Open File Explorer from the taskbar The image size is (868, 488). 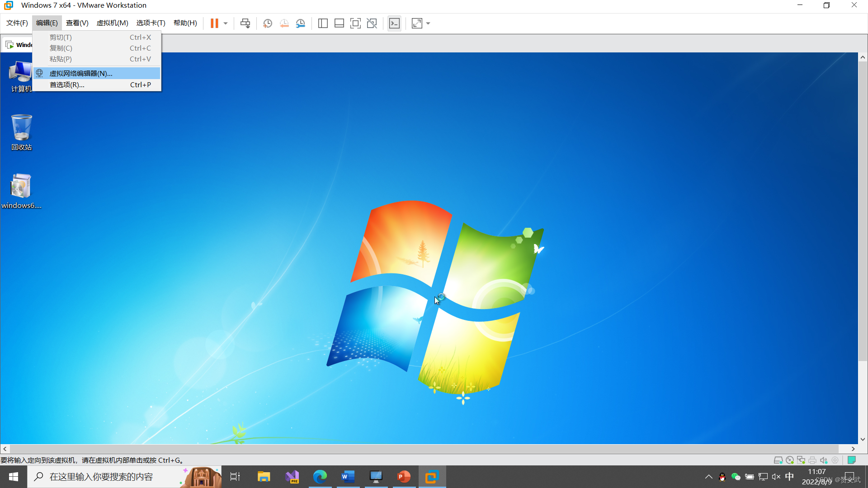[x=264, y=477]
